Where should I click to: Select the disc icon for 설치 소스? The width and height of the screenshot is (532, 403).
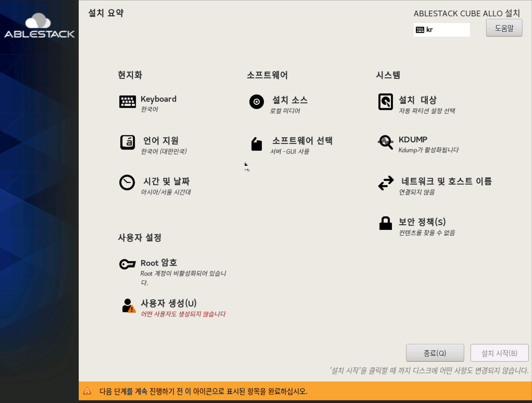[256, 102]
